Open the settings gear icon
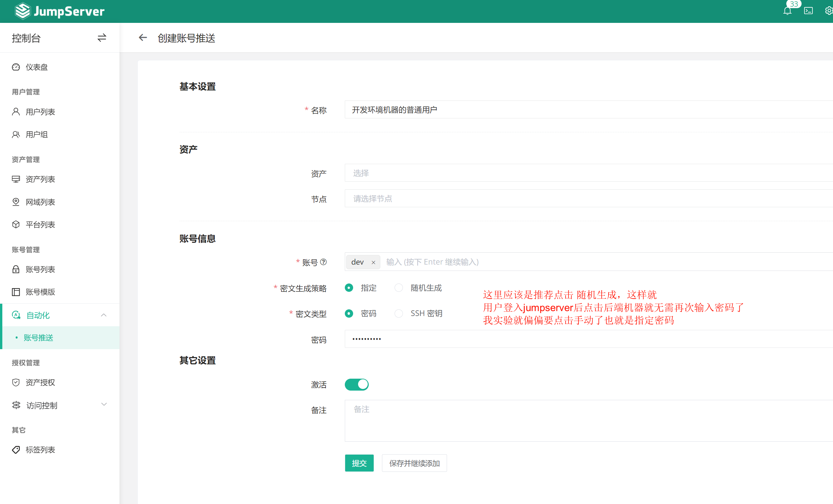This screenshot has height=504, width=833. pyautogui.click(x=828, y=11)
